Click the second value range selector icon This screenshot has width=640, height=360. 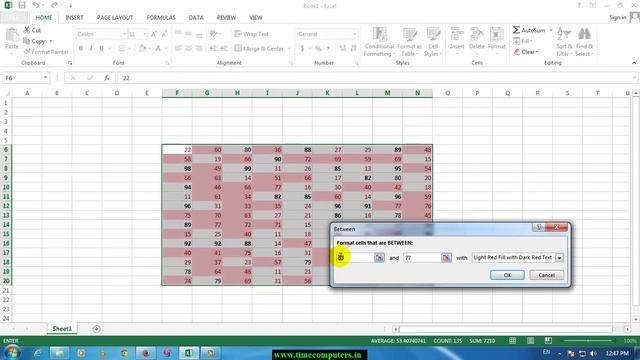click(x=446, y=258)
